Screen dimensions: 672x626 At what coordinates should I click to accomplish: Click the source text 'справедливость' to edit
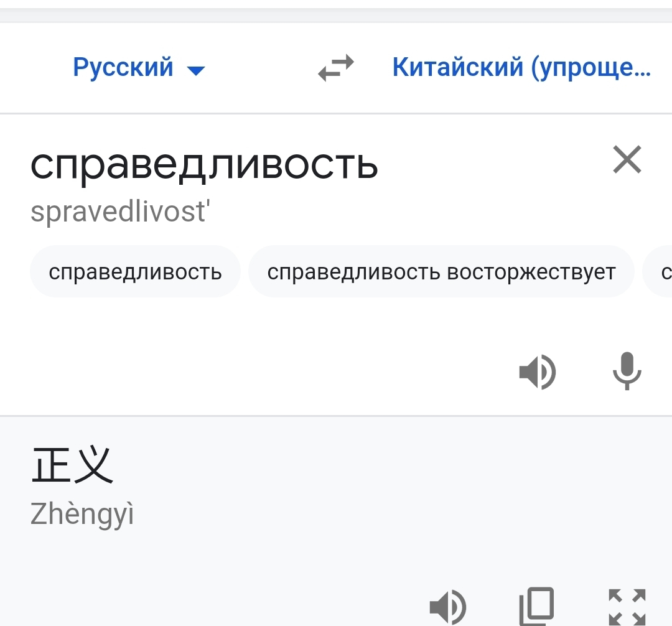[204, 164]
